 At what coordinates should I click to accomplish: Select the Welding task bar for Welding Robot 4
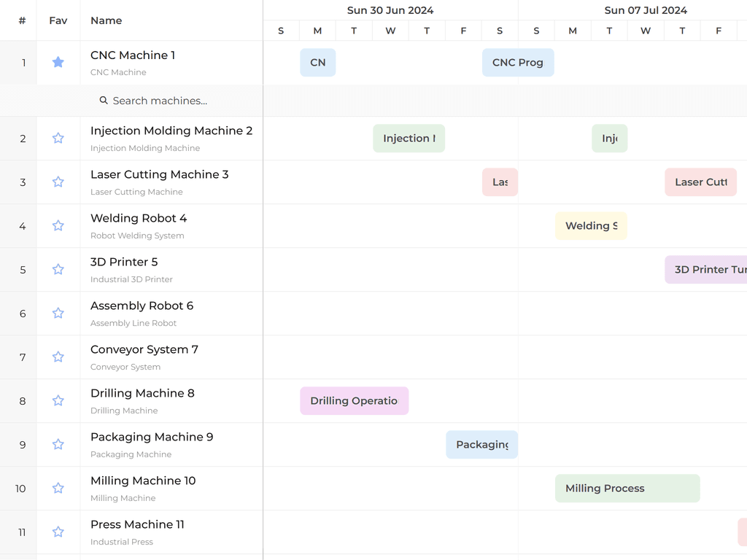[x=591, y=225]
